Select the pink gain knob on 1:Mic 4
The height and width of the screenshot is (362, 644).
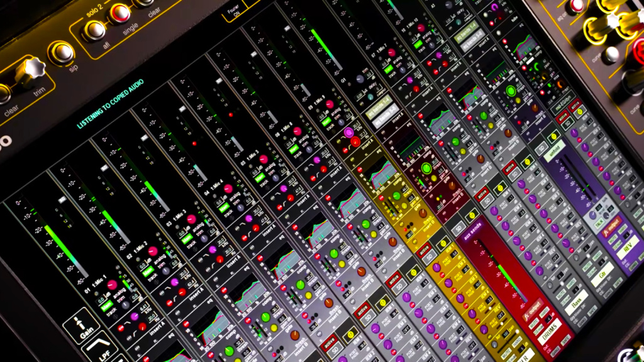tap(228, 189)
